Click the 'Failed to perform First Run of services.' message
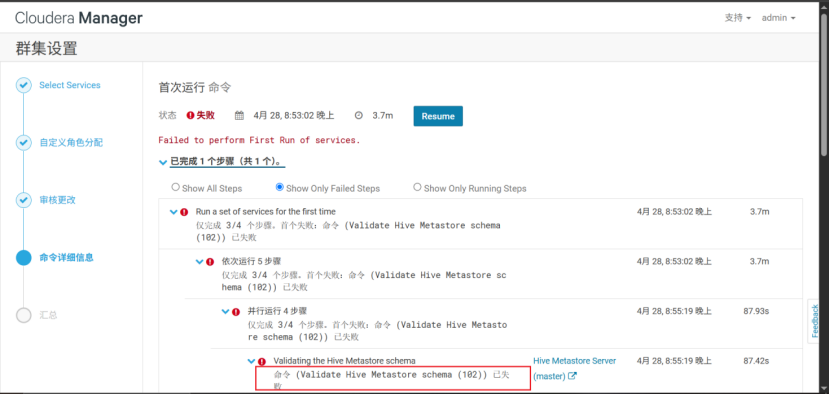This screenshot has height=394, width=830. 259,140
